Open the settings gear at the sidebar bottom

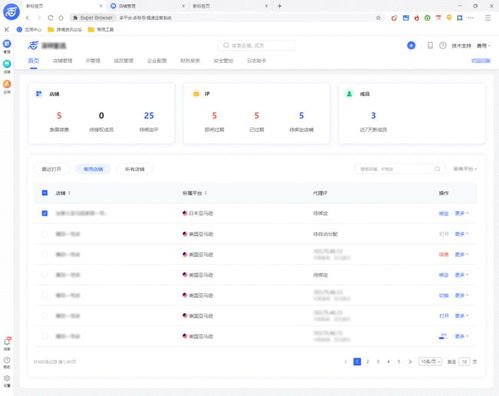(x=7, y=378)
